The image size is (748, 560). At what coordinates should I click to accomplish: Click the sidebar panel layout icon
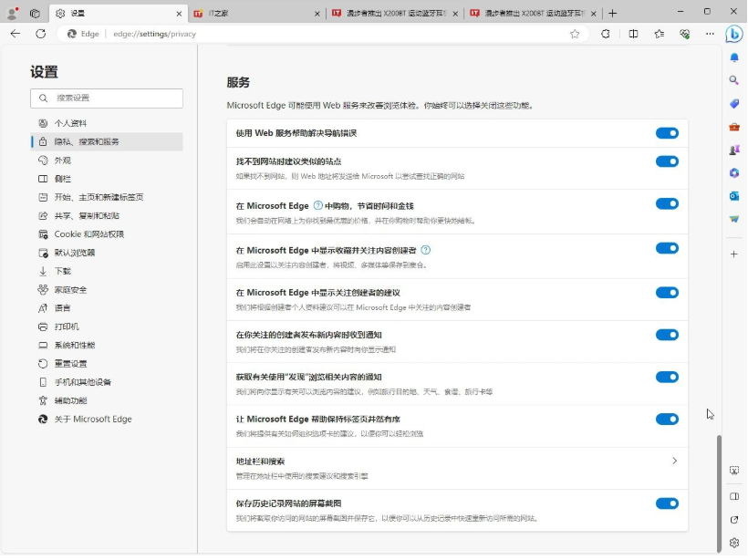pos(734,496)
